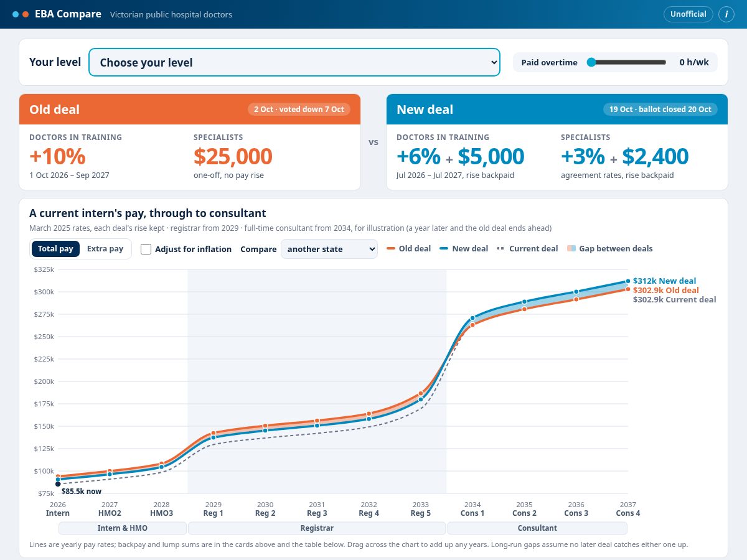The width and height of the screenshot is (747, 560).
Task: Click the Consultant stage band
Action: click(x=537, y=528)
